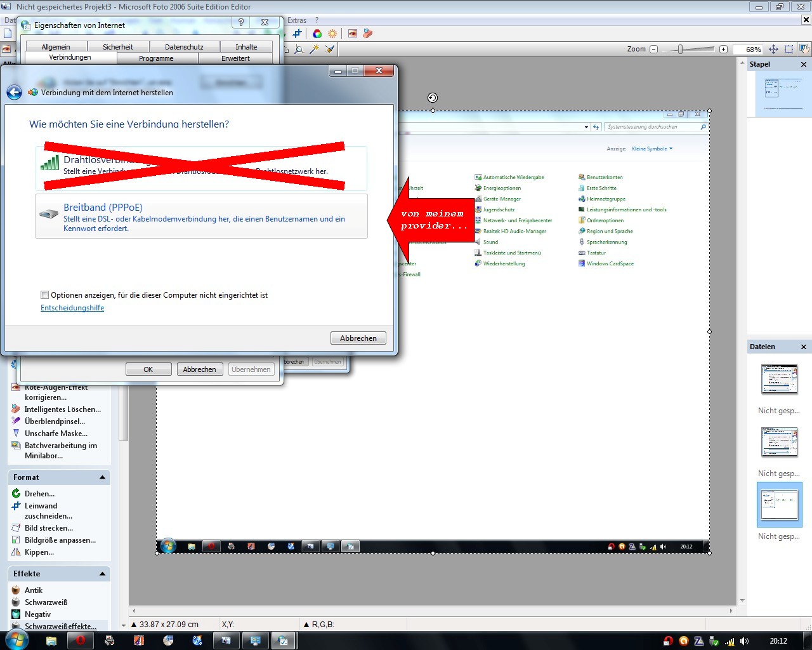This screenshot has height=650, width=812.
Task: Switch to the Erweitert tab
Action: pos(235,58)
